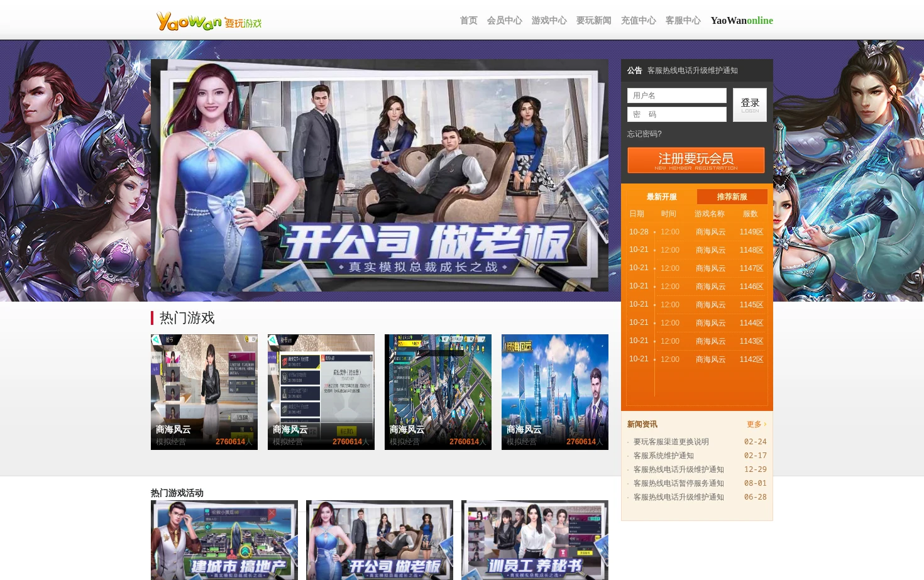
Task: Click the YaoWan 要玩游戏 logo
Action: (209, 21)
